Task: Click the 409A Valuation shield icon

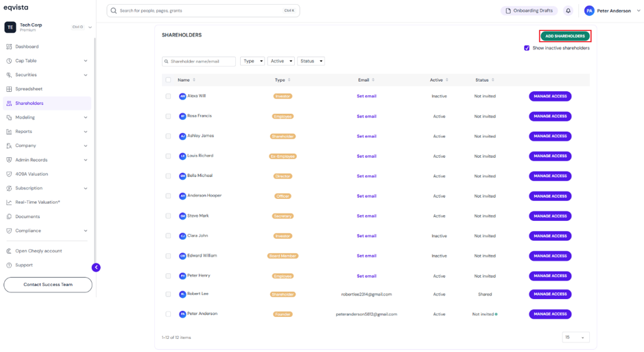Action: (9, 174)
